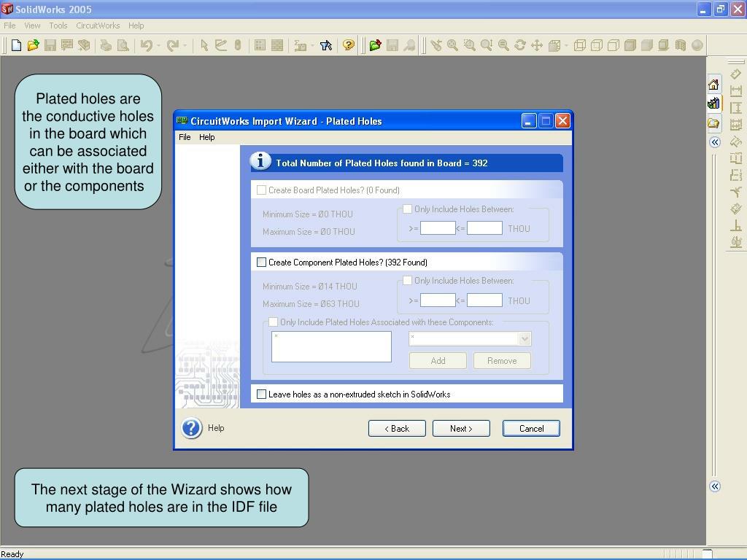Click the component holes minimum size field
This screenshot has width=747, height=560.
(x=438, y=300)
